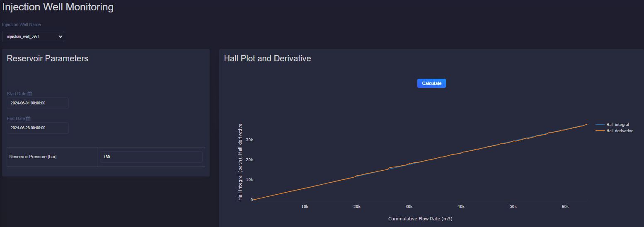
Task: Click the Hall Plot and Derivative heading
Action: point(267,58)
